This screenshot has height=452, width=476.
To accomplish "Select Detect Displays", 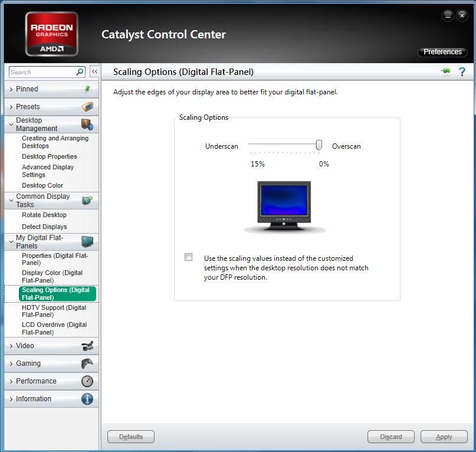I will 44,227.
